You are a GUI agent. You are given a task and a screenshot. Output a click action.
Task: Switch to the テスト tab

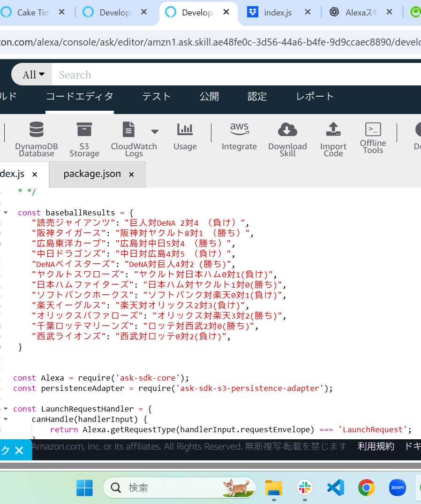157,97
